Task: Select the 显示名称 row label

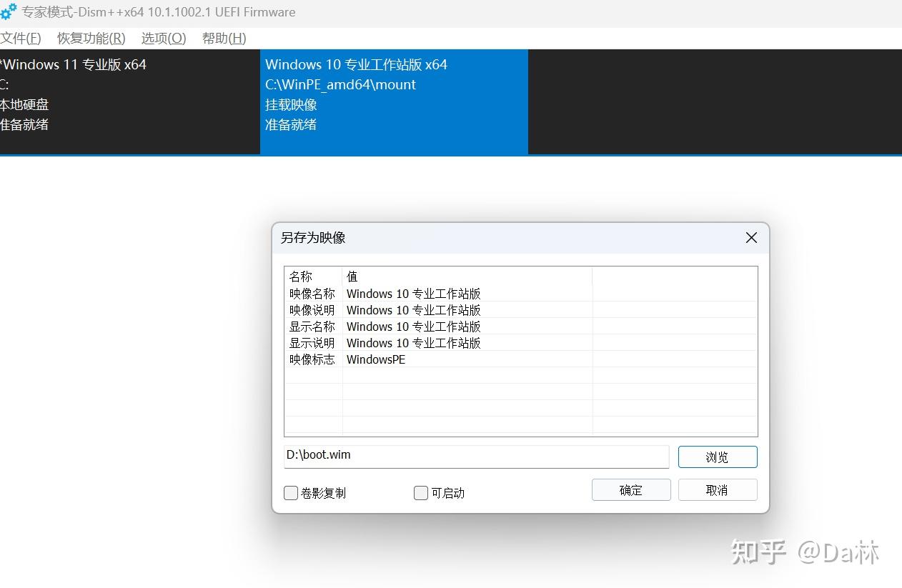Action: pyautogui.click(x=312, y=327)
